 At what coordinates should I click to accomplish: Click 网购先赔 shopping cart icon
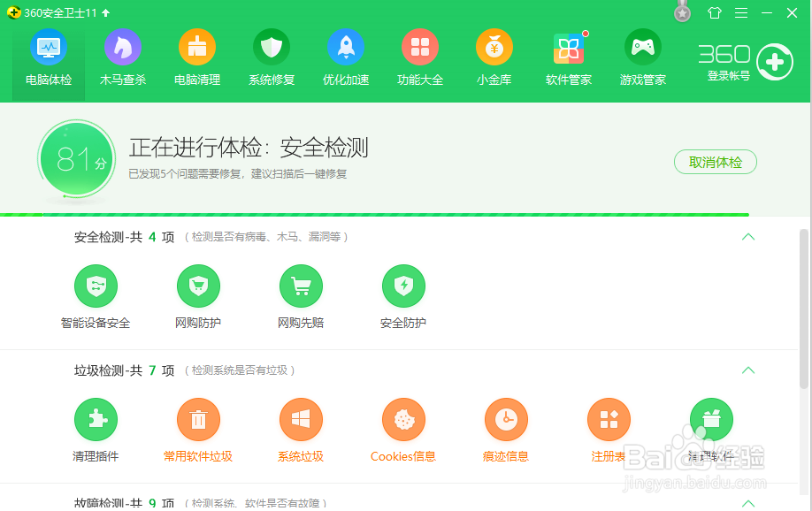point(301,286)
